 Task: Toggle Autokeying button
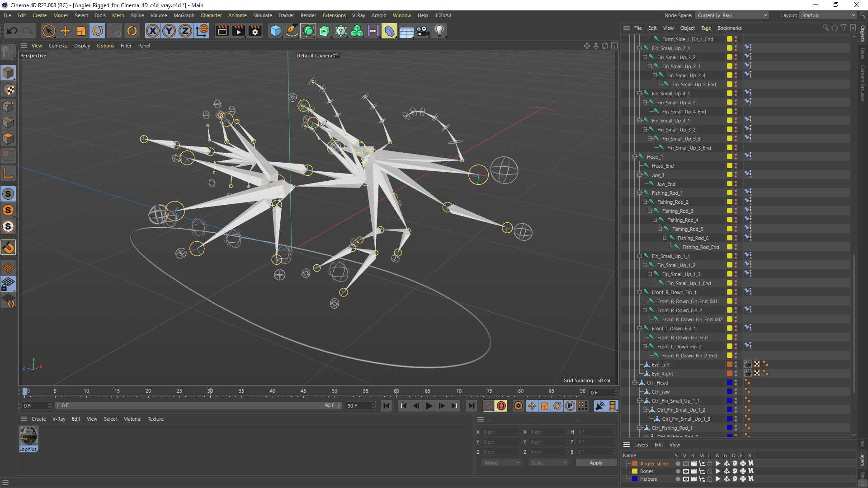click(x=501, y=406)
